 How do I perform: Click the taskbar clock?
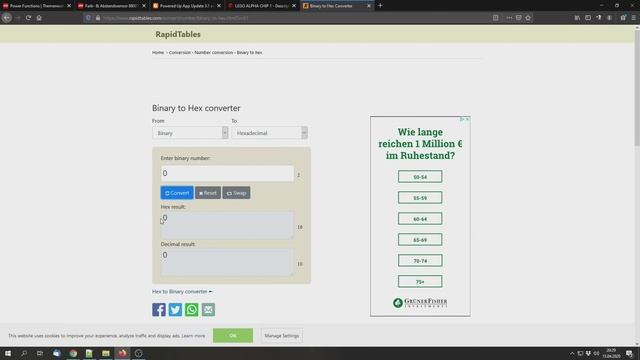click(611, 353)
